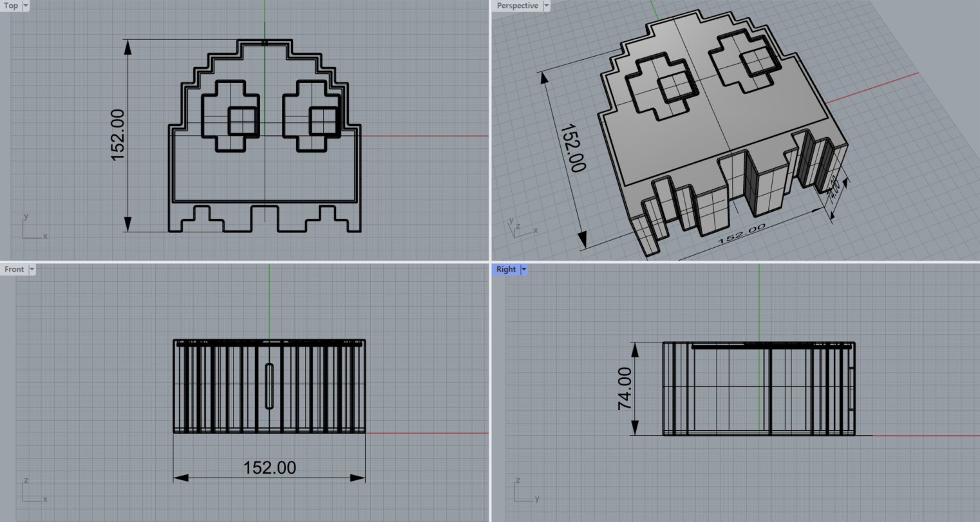Select the 152.00 dimension in Top viewport
The height and width of the screenshot is (522, 980).
coord(118,135)
